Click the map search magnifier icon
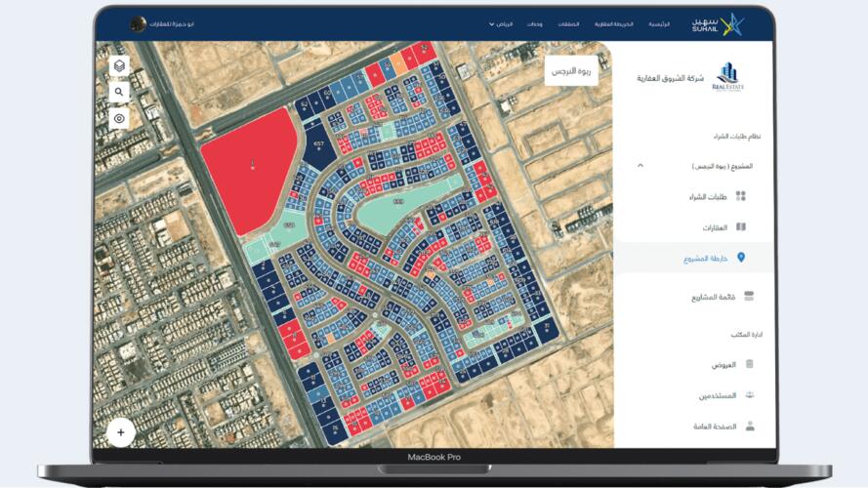Screen dimensions: 868x488 [119, 92]
